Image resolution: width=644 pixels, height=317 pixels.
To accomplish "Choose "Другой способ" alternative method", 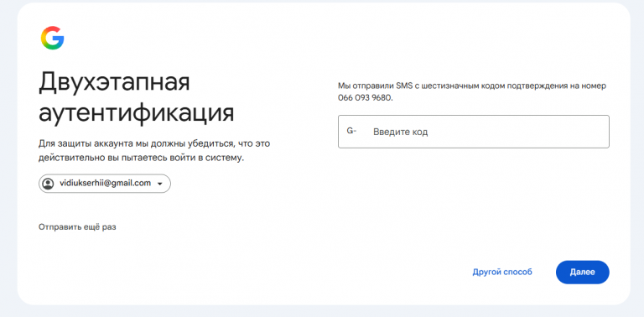I will pos(502,272).
